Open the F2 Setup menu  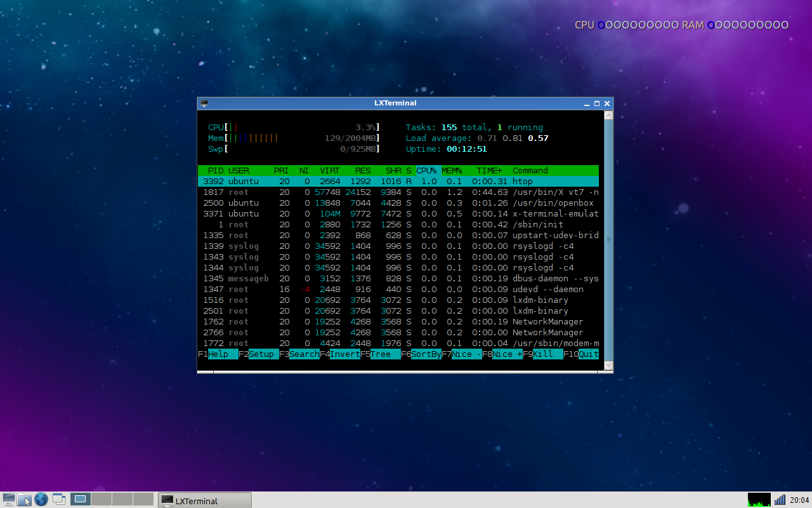click(263, 354)
